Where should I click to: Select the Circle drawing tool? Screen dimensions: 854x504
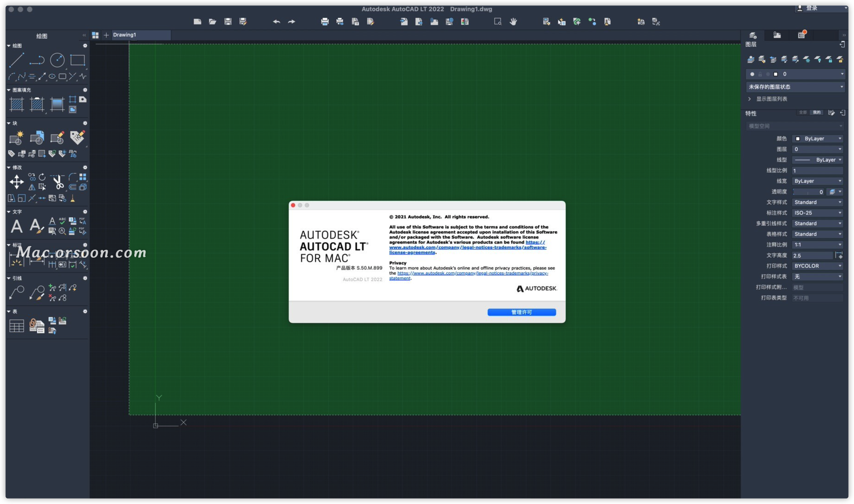[57, 60]
